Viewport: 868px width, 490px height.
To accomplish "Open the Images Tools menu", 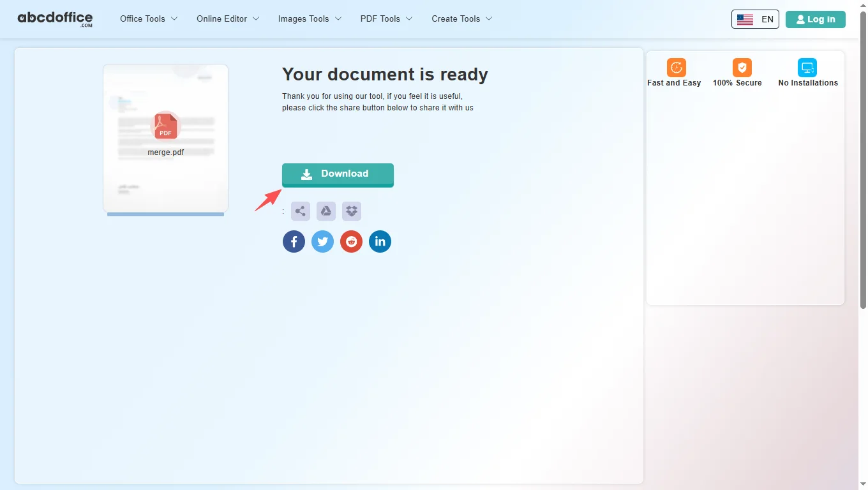I will pos(310,19).
